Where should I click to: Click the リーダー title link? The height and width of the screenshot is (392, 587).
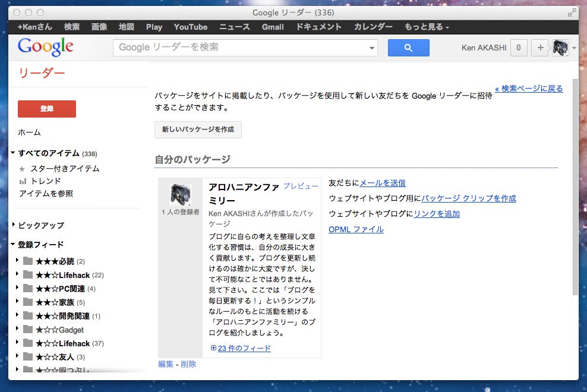click(x=42, y=72)
